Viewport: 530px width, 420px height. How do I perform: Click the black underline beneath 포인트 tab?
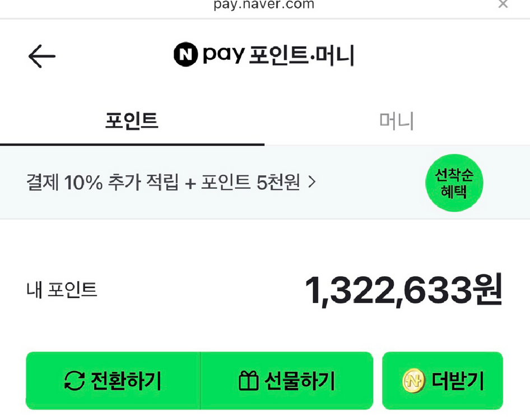coord(132,144)
